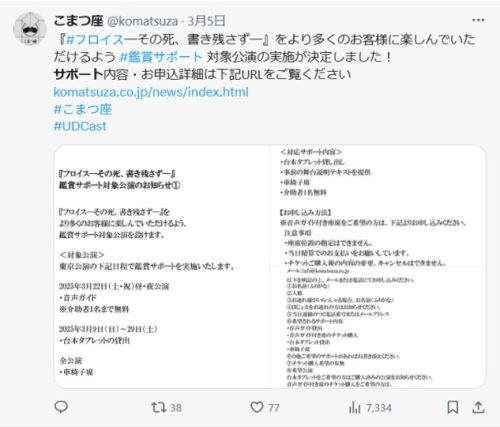The width and height of the screenshot is (500, 427).
Task: Bookmark this tweet
Action: [452, 407]
